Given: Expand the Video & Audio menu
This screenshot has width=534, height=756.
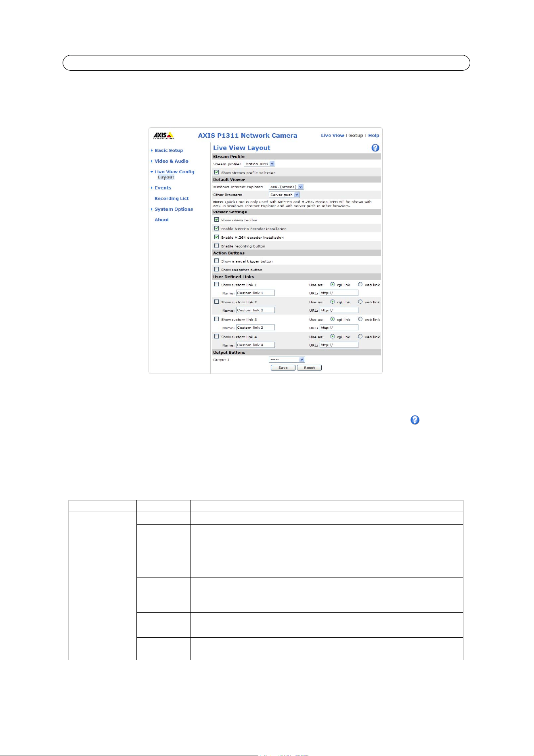Looking at the screenshot, I should pyautogui.click(x=172, y=161).
